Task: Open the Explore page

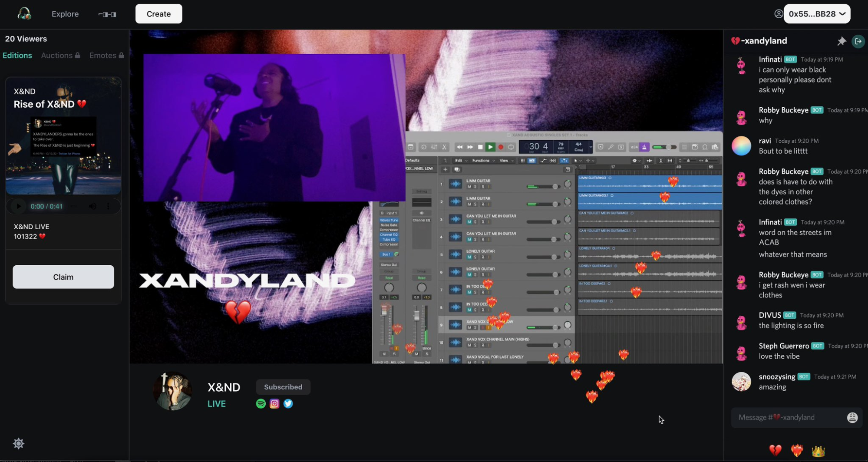Action: [x=65, y=14]
